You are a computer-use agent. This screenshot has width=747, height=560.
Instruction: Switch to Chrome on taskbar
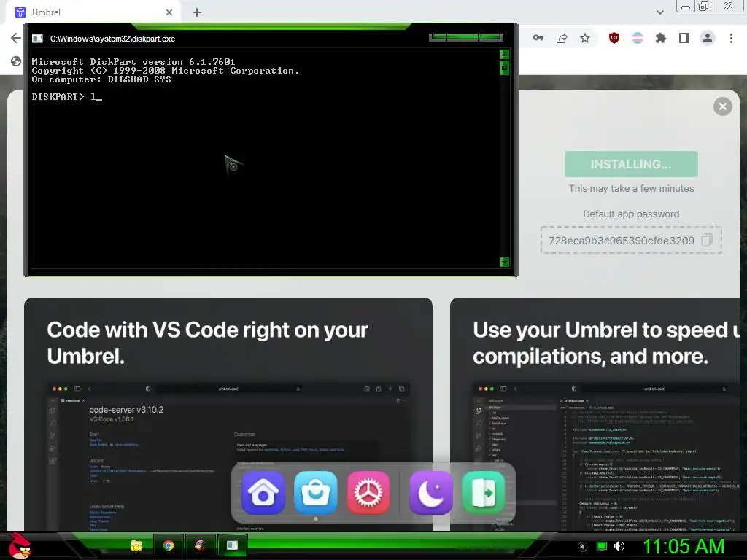tap(169, 545)
